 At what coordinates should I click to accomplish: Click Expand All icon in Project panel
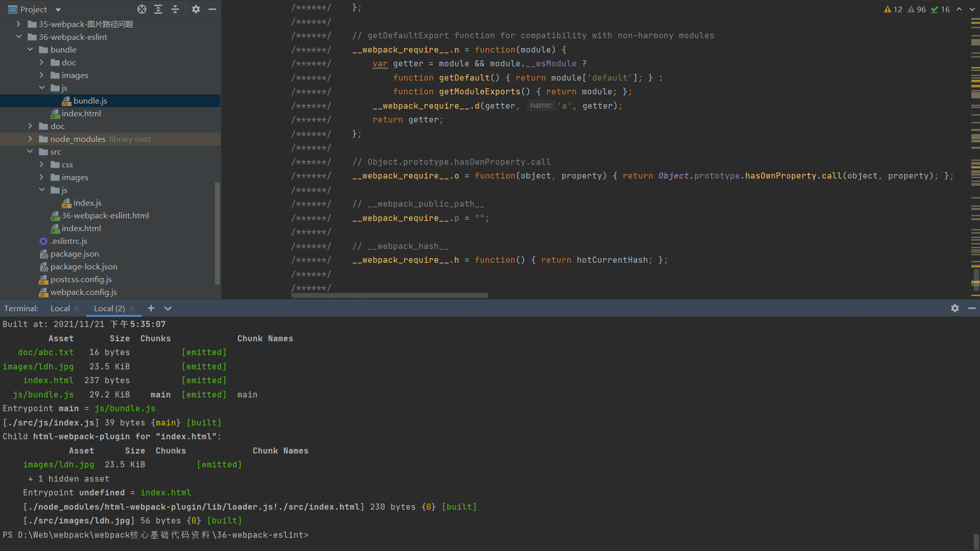tap(158, 9)
